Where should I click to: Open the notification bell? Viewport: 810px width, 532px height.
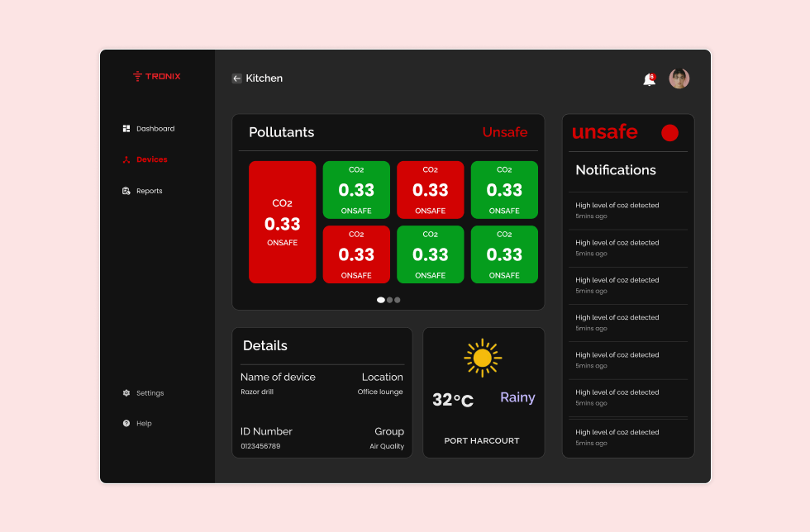649,79
